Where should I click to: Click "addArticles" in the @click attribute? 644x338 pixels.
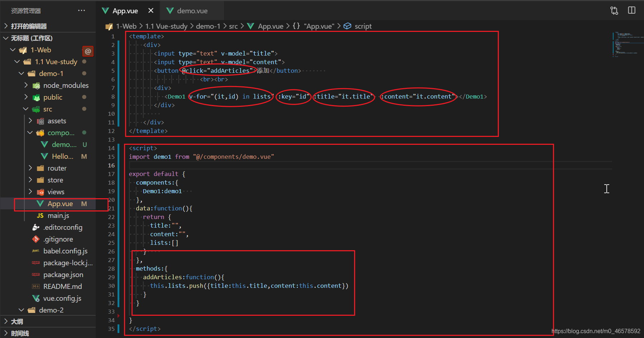coord(230,71)
